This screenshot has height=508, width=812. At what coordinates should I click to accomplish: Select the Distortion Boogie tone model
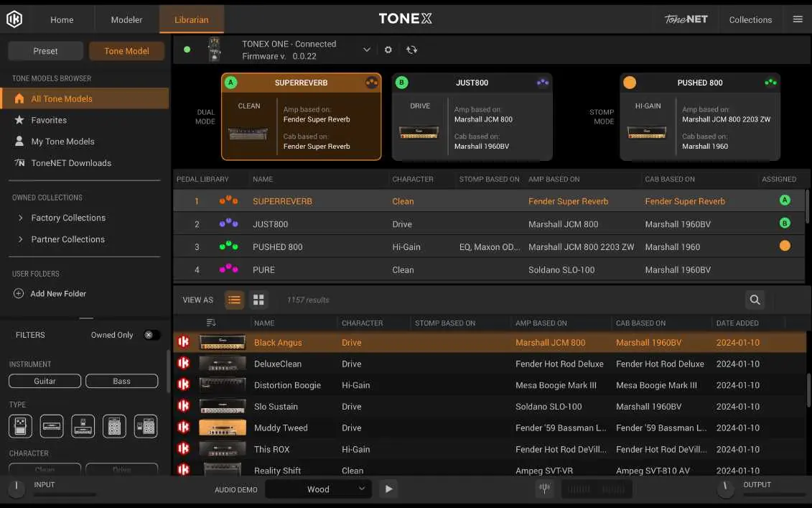(490, 385)
